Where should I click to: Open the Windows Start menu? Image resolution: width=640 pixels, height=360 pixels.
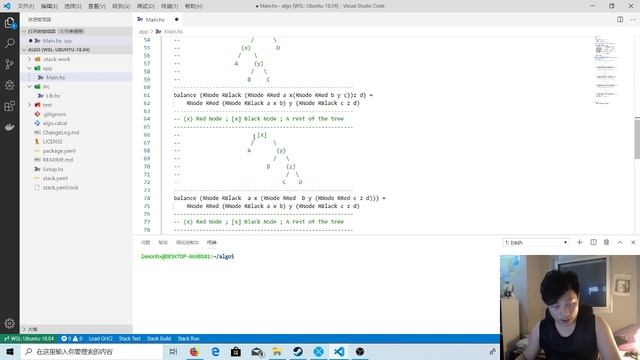10,351
